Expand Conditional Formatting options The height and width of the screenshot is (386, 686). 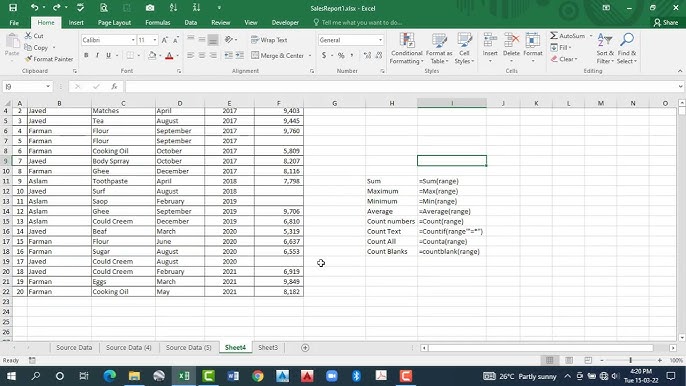click(x=407, y=48)
